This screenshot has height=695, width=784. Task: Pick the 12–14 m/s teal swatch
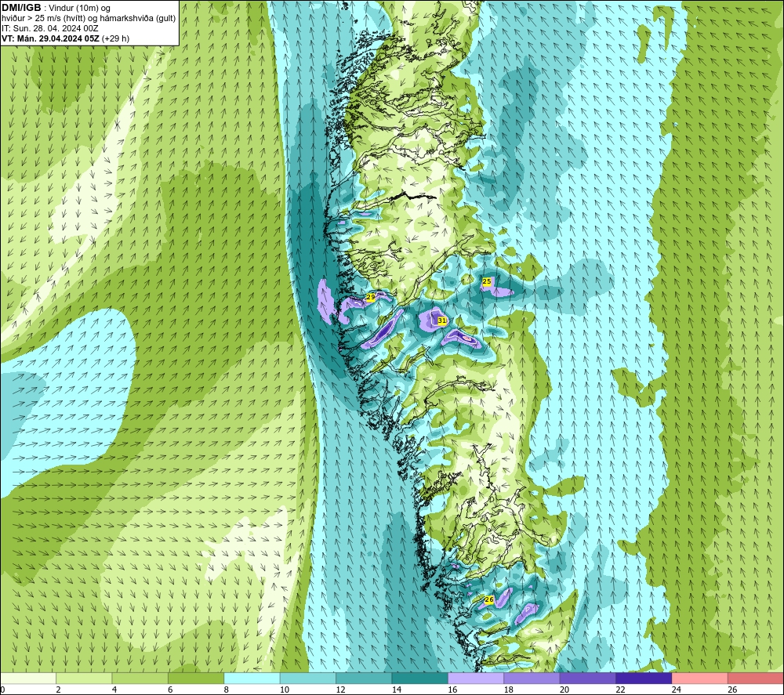(364, 678)
